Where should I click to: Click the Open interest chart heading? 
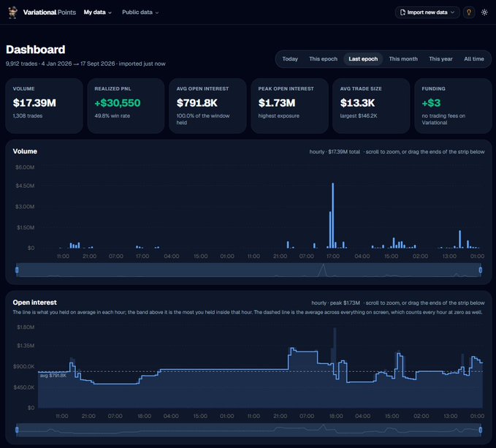click(x=35, y=303)
